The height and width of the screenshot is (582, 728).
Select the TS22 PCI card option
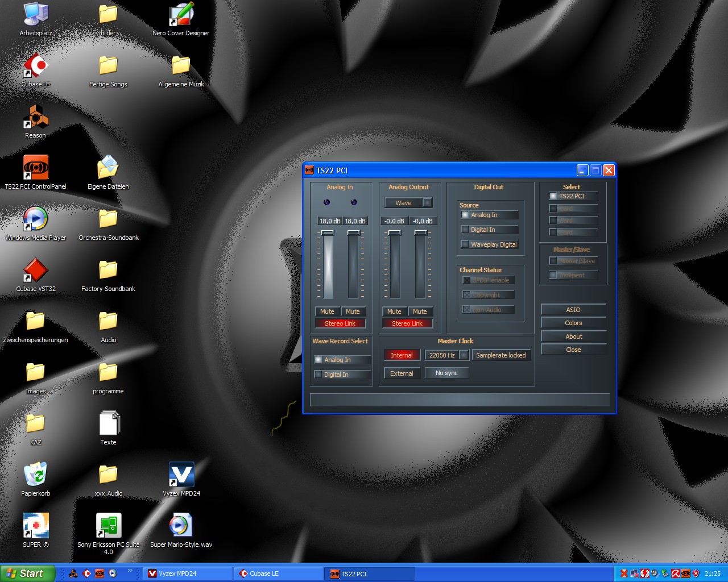point(573,196)
